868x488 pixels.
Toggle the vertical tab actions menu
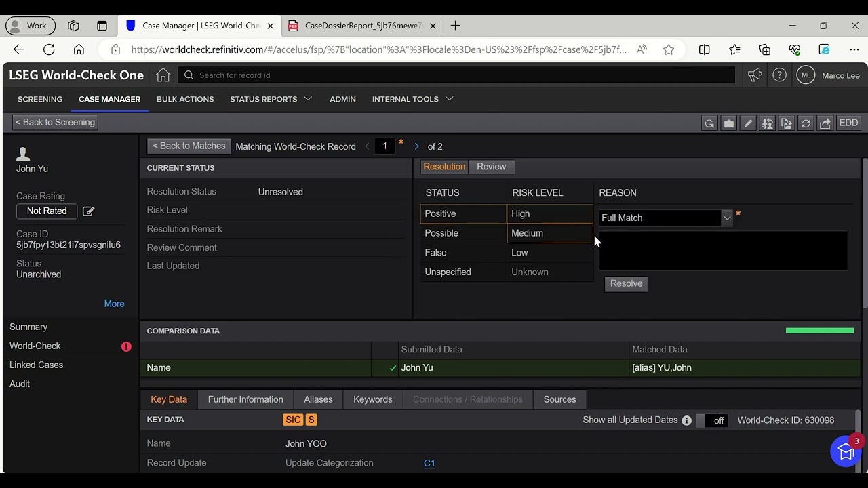pyautogui.click(x=102, y=26)
